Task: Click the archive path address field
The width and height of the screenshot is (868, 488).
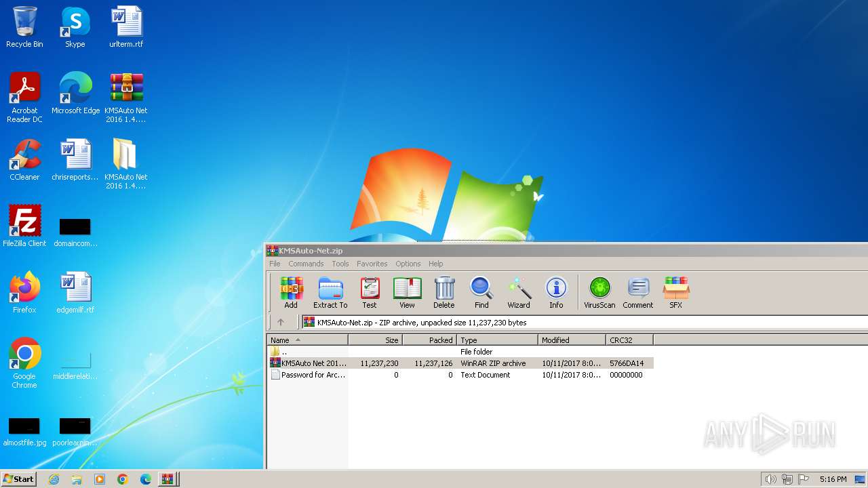Action: [585, 323]
